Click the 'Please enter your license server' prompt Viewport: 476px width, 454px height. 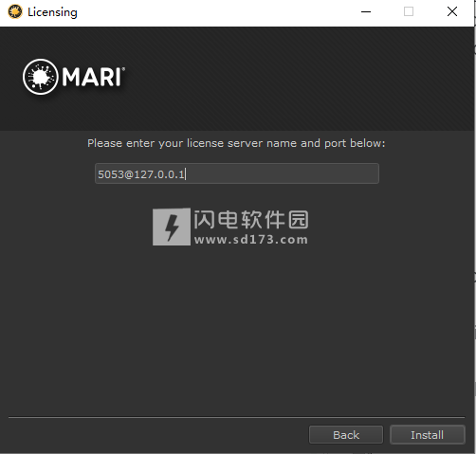pos(236,143)
